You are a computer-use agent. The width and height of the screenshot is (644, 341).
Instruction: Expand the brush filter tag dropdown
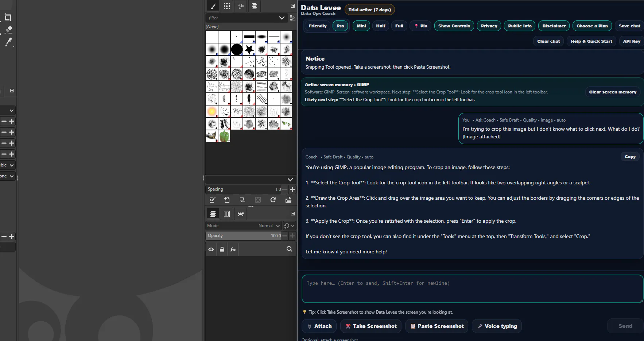point(282,18)
